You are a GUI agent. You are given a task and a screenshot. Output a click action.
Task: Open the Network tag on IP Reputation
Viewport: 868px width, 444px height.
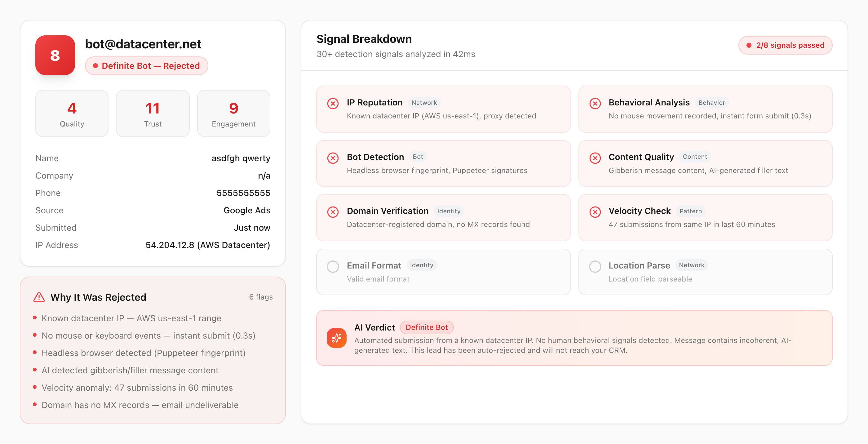click(424, 103)
